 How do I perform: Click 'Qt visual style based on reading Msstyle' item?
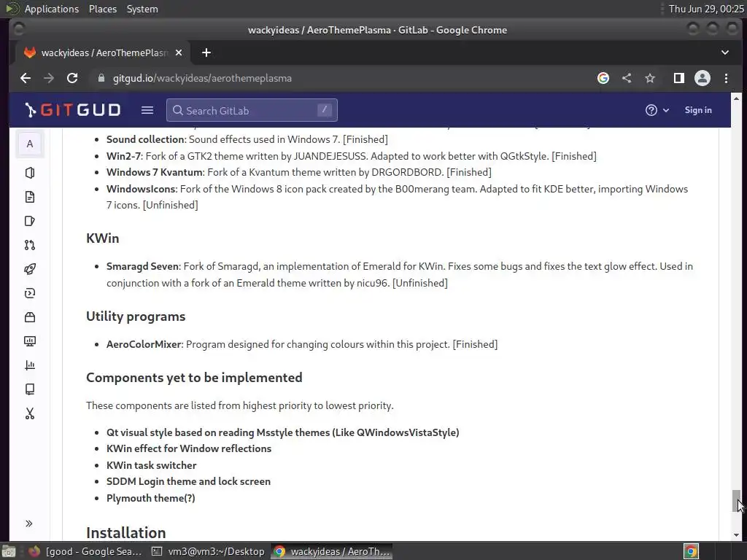coord(282,432)
